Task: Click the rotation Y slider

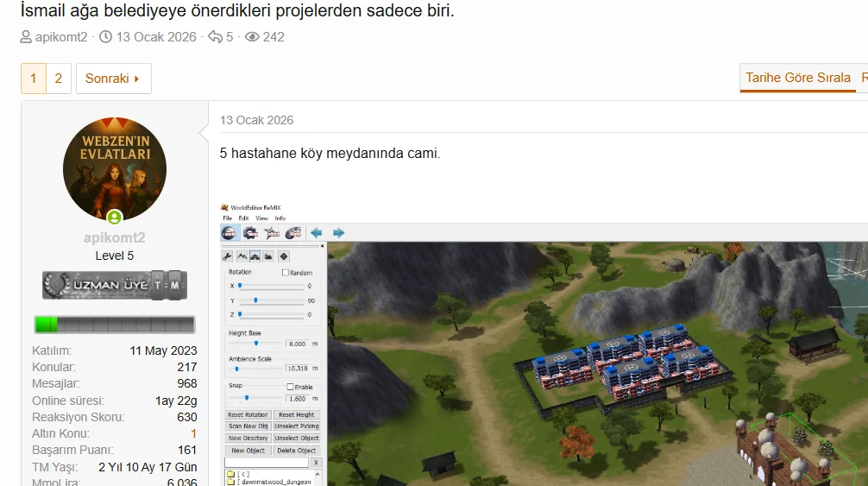Action: click(271, 300)
